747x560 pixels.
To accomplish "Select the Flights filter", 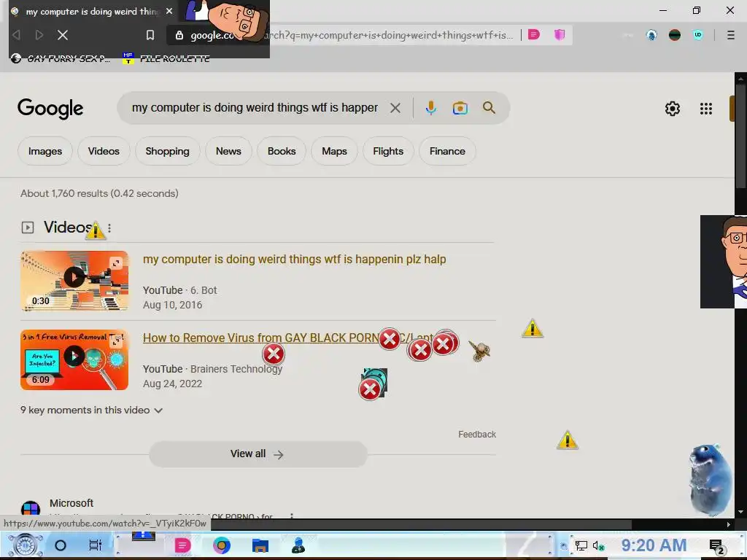I will tap(388, 151).
